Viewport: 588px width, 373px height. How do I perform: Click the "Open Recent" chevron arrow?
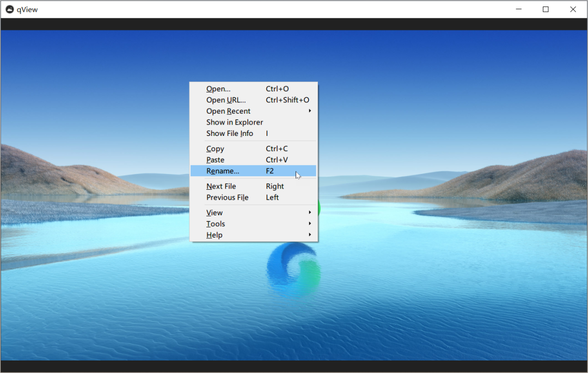(x=310, y=111)
